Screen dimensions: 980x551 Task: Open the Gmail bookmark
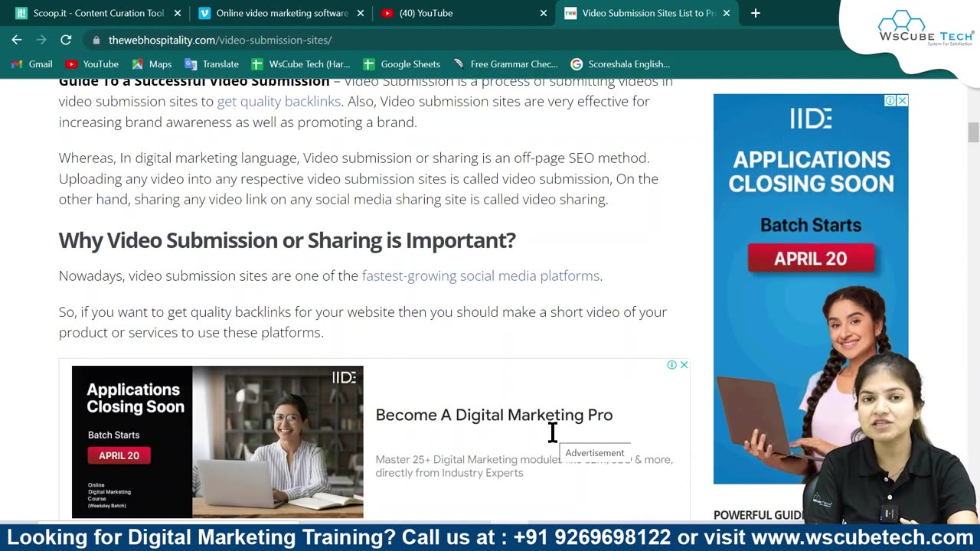click(x=32, y=64)
